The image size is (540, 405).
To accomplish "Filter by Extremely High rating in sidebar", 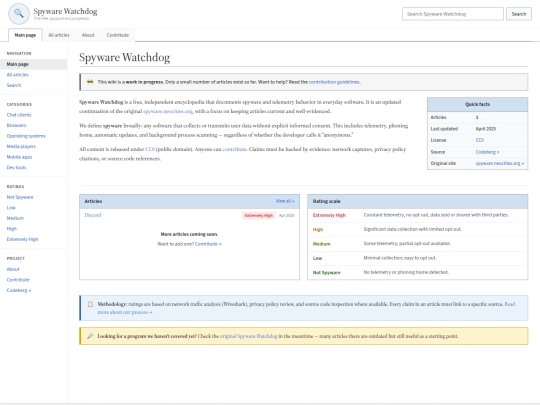I will tap(22, 239).
